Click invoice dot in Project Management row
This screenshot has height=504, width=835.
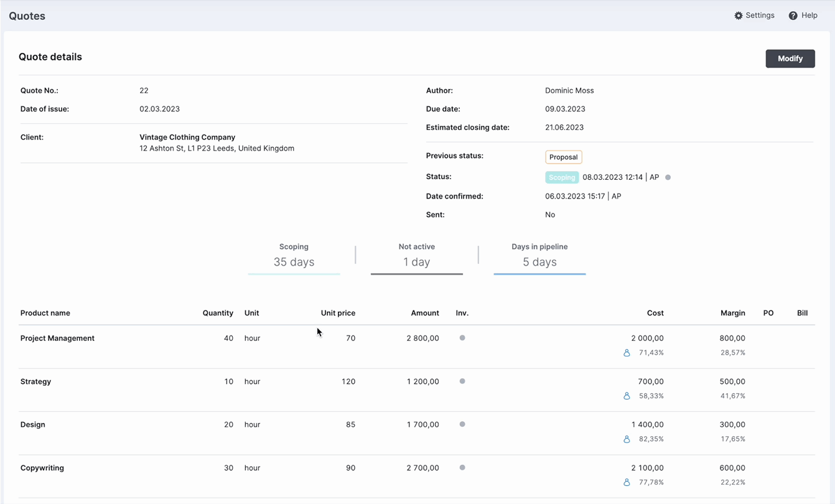[462, 338]
